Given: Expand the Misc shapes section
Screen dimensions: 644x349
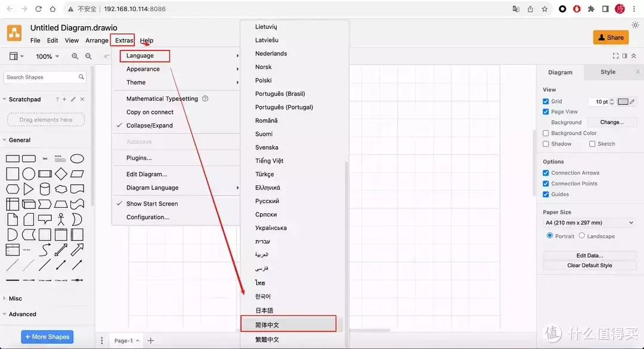Looking at the screenshot, I should (x=15, y=298).
